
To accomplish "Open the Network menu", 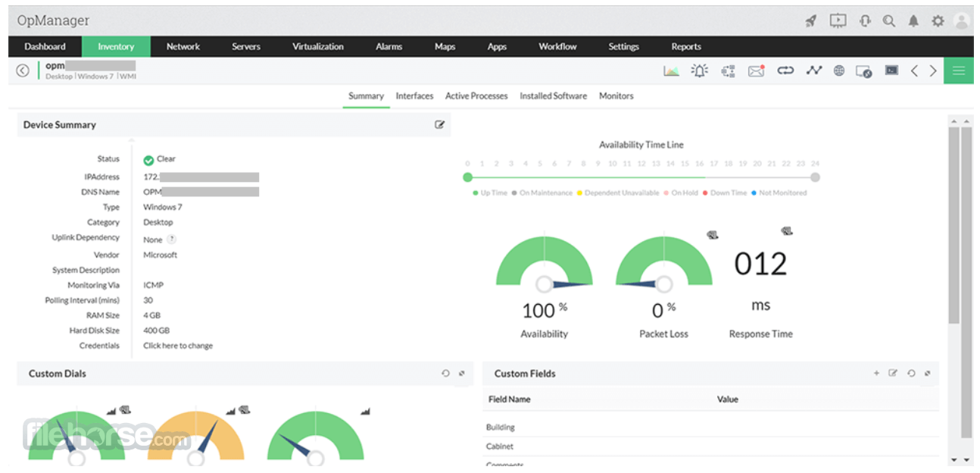I will [183, 46].
